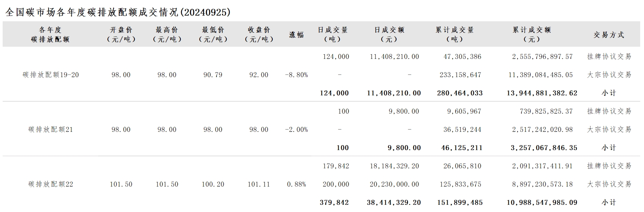
Task: Click the -8.80% change value
Action: click(x=297, y=75)
